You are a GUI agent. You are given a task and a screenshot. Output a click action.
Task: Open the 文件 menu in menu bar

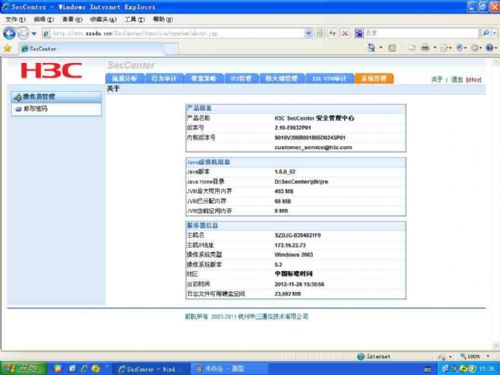[x=15, y=19]
